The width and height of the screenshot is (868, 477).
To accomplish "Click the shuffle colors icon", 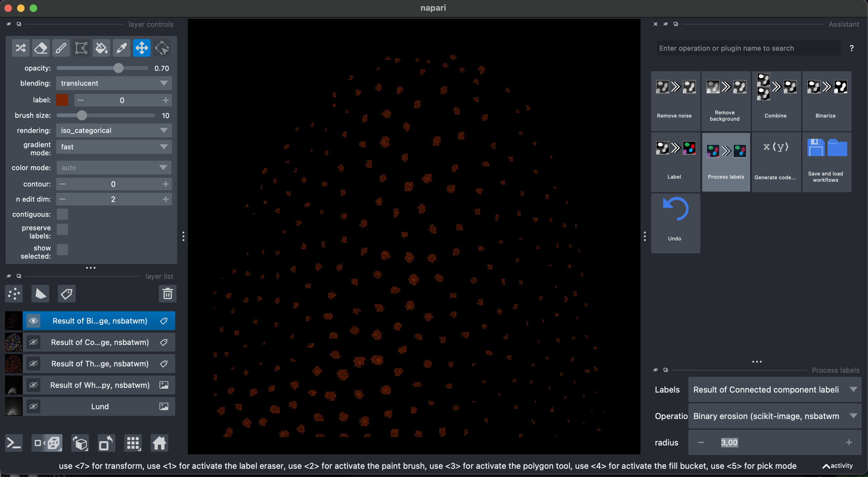I will click(20, 48).
